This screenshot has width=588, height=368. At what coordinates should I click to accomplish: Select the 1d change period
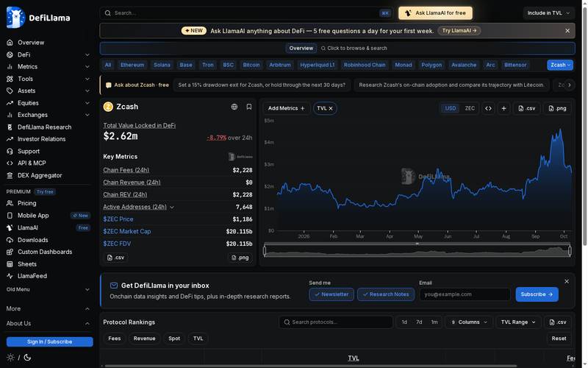click(x=404, y=322)
